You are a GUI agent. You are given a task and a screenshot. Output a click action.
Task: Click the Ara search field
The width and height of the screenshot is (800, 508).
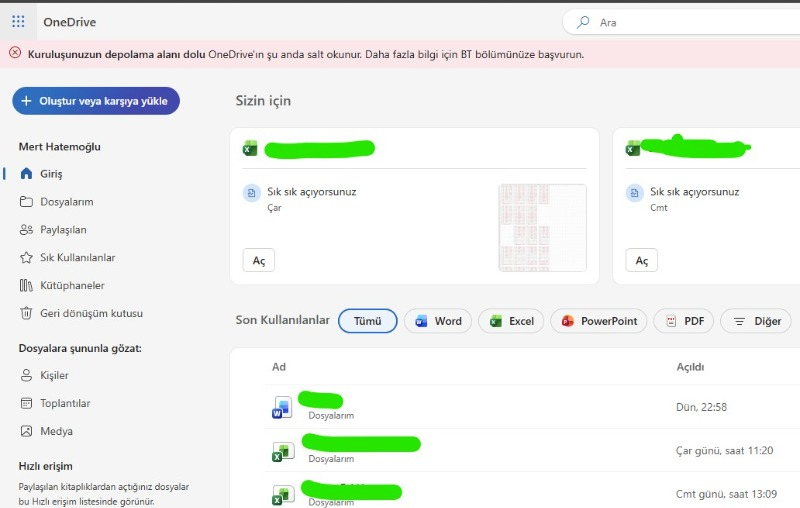684,22
